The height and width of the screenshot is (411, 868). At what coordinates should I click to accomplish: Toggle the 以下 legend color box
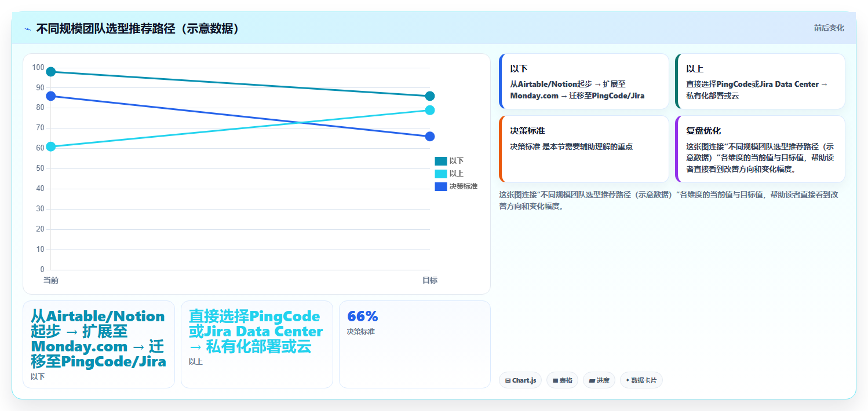(x=441, y=161)
